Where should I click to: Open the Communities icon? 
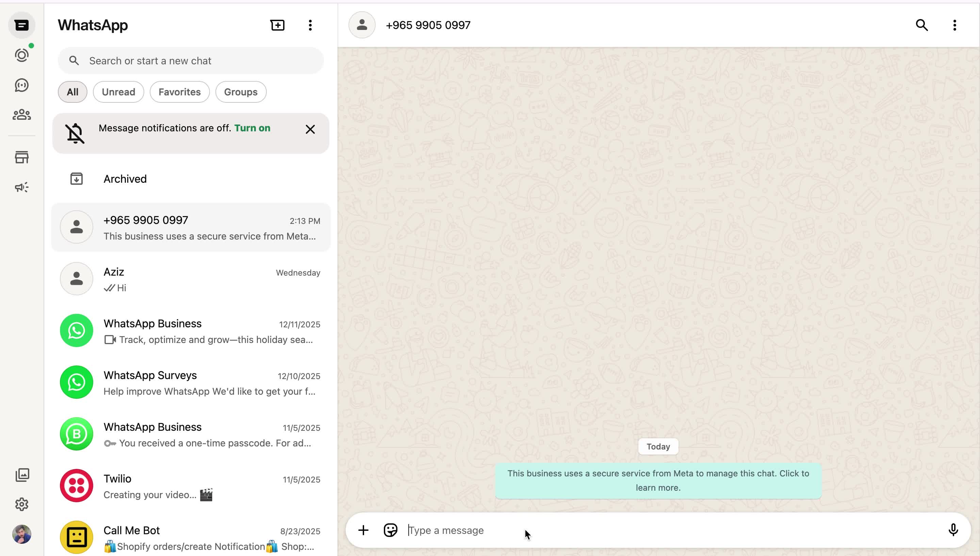[x=22, y=115]
